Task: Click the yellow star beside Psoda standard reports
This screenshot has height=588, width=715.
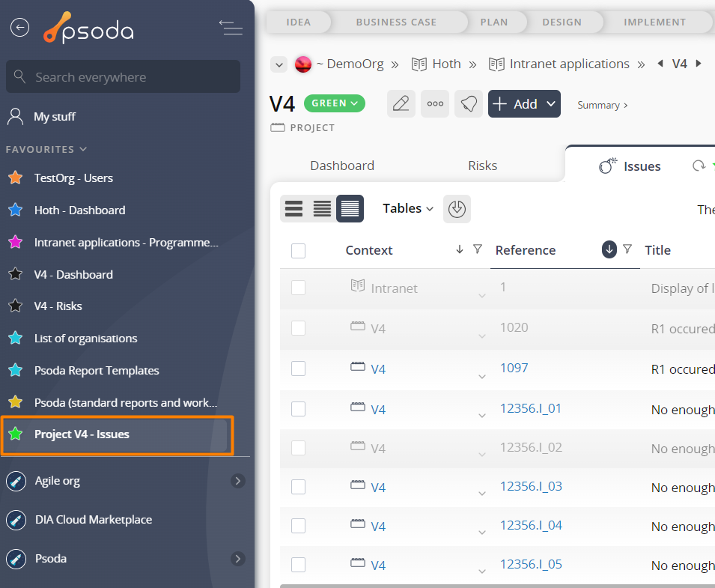Action: [x=16, y=402]
